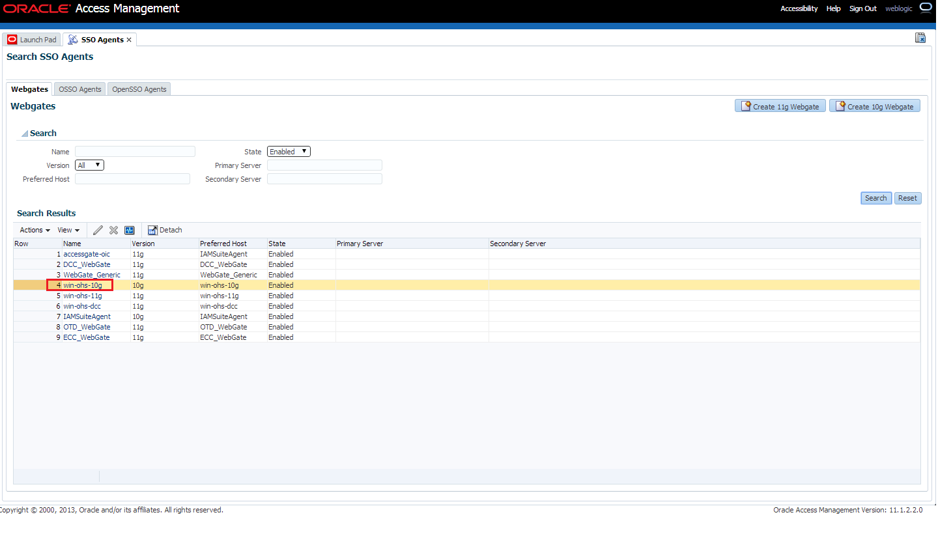The width and height of the screenshot is (938, 560).
Task: Collapse the Search section triangle
Action: click(25, 133)
